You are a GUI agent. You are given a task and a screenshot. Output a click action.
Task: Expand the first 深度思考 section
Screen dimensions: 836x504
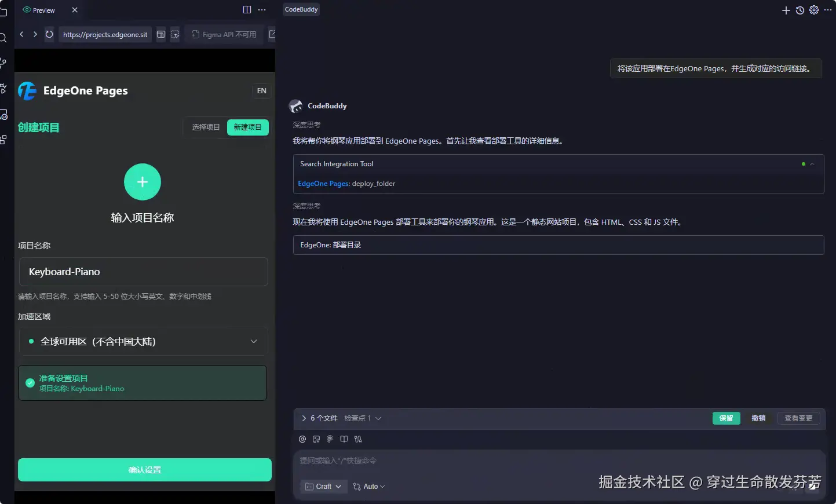[x=306, y=125]
